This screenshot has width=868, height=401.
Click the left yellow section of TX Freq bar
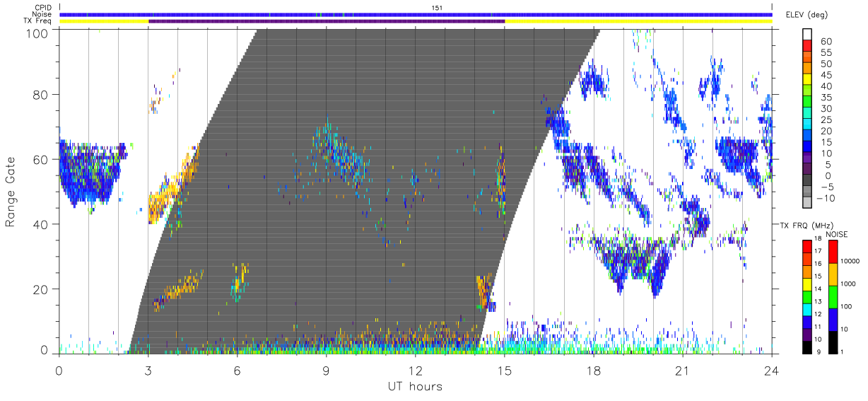(x=104, y=21)
